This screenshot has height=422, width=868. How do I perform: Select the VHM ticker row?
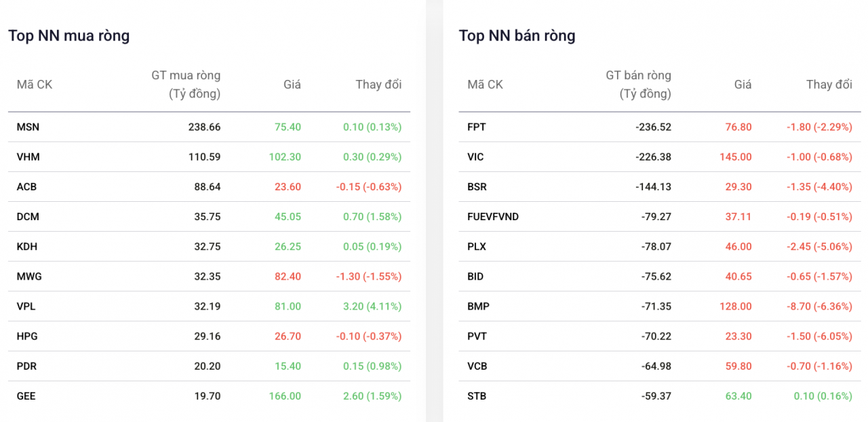point(28,156)
